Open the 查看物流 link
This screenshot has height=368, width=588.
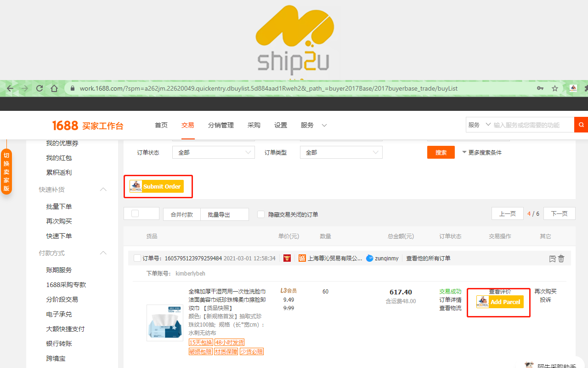click(x=450, y=308)
